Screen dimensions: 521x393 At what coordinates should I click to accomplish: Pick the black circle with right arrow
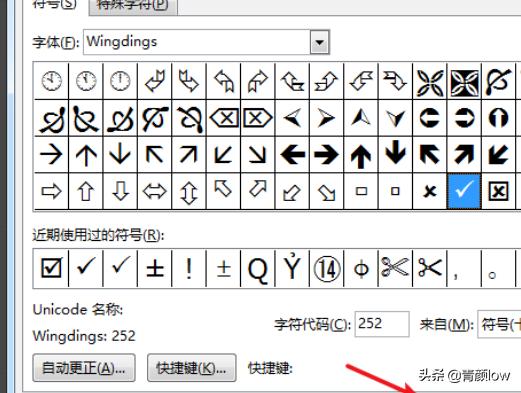(464, 118)
